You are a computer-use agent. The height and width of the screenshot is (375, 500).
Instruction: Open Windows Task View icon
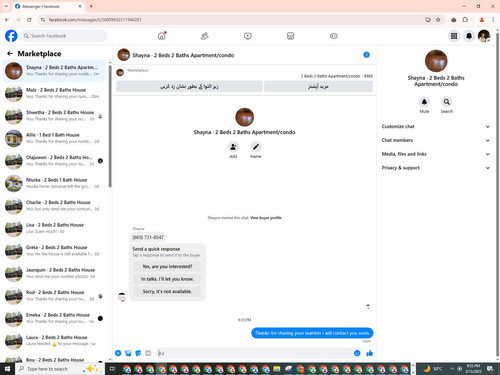[x=112, y=369]
